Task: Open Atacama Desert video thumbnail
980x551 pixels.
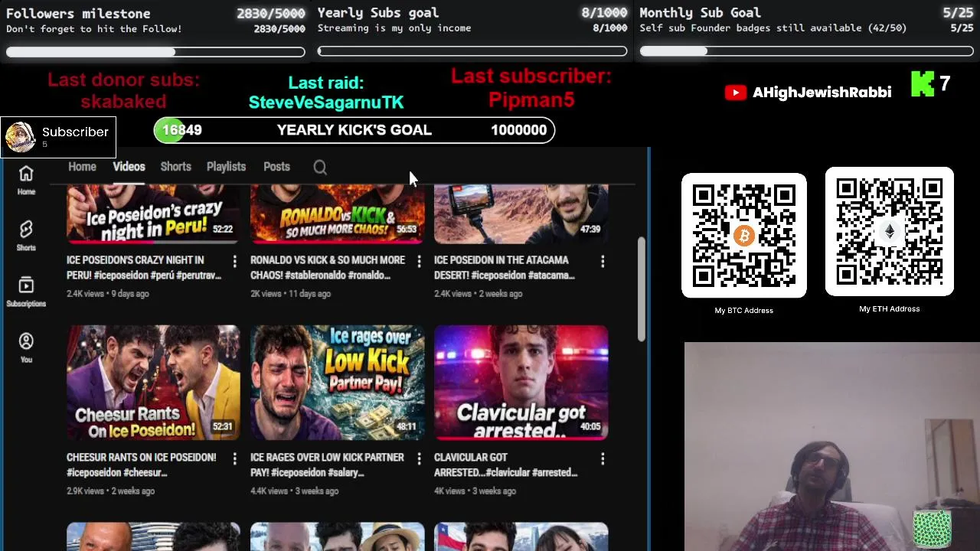Action: pos(521,214)
